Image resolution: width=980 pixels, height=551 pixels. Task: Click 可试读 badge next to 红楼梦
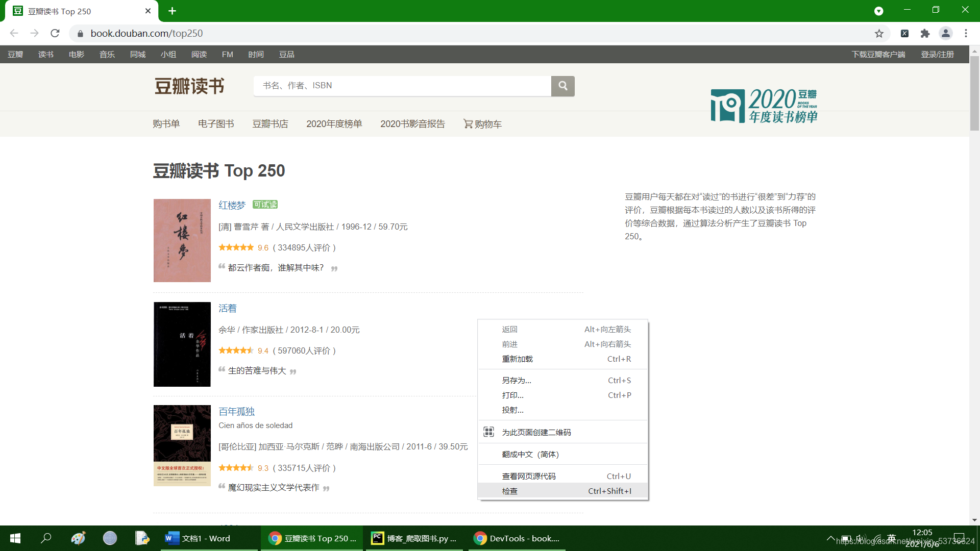265,205
